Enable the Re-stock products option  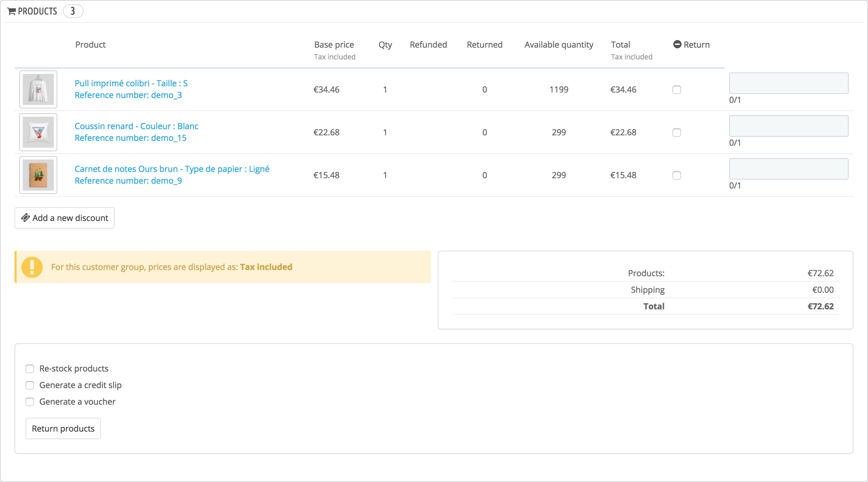click(30, 369)
